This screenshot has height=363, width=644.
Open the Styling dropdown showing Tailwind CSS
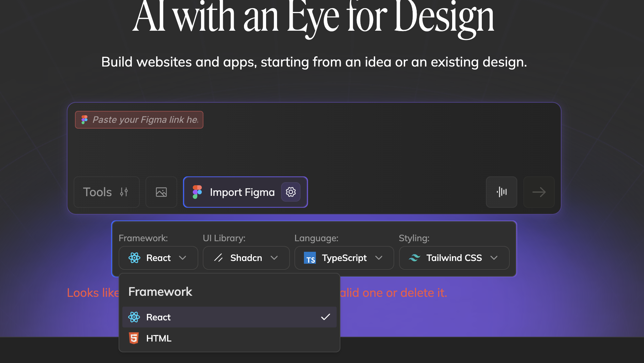(x=454, y=258)
